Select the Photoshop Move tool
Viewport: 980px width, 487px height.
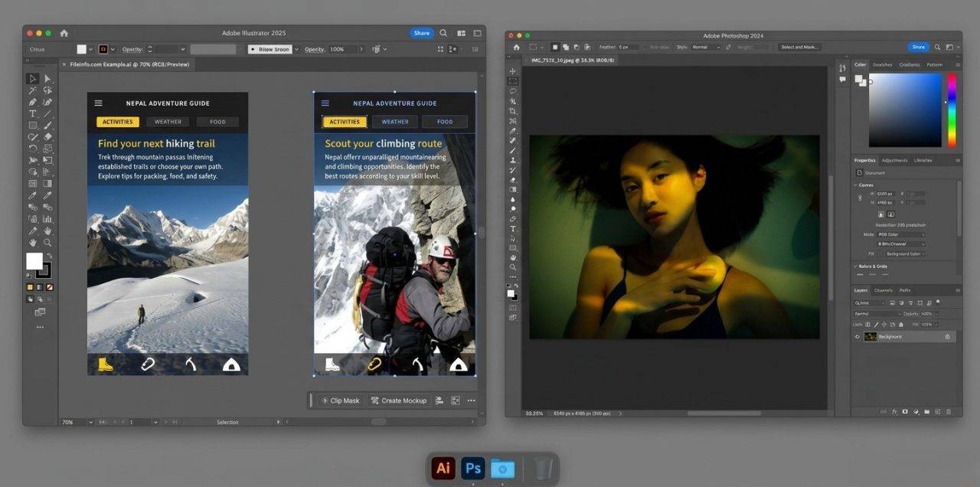(x=513, y=70)
